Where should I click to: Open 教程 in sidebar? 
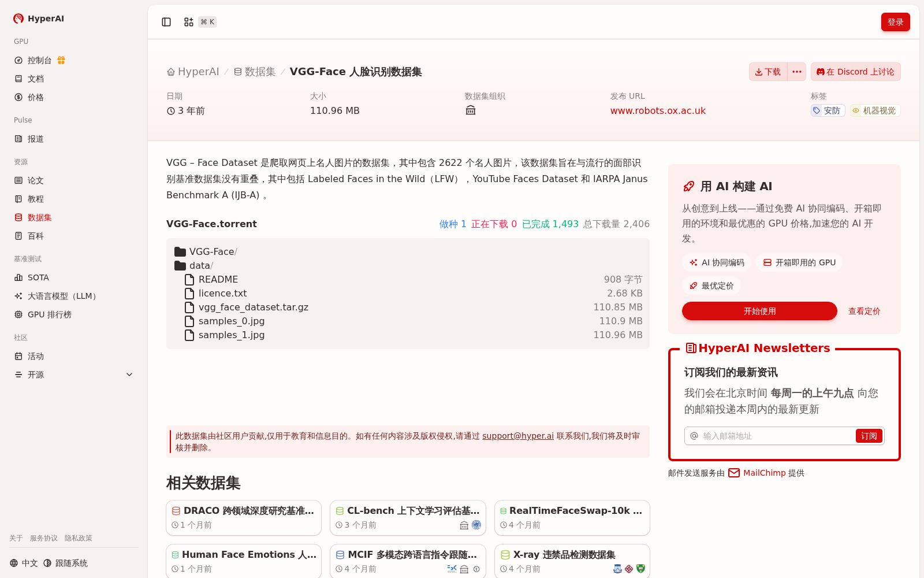(x=36, y=199)
